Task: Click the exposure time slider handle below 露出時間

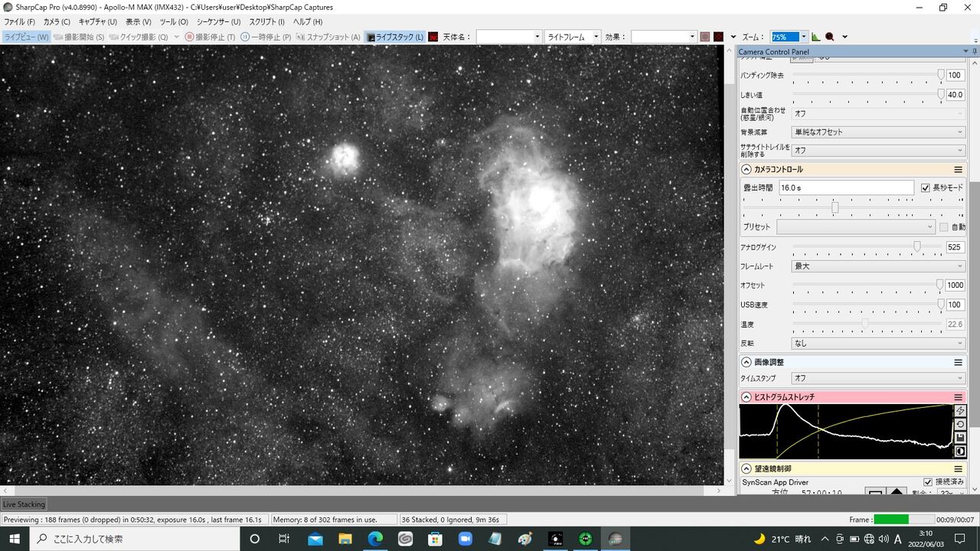Action: click(835, 207)
